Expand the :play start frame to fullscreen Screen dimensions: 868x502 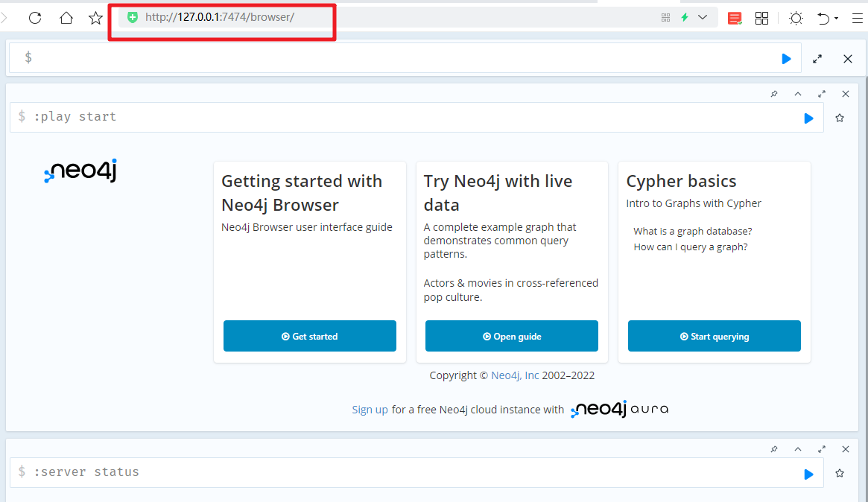(822, 94)
